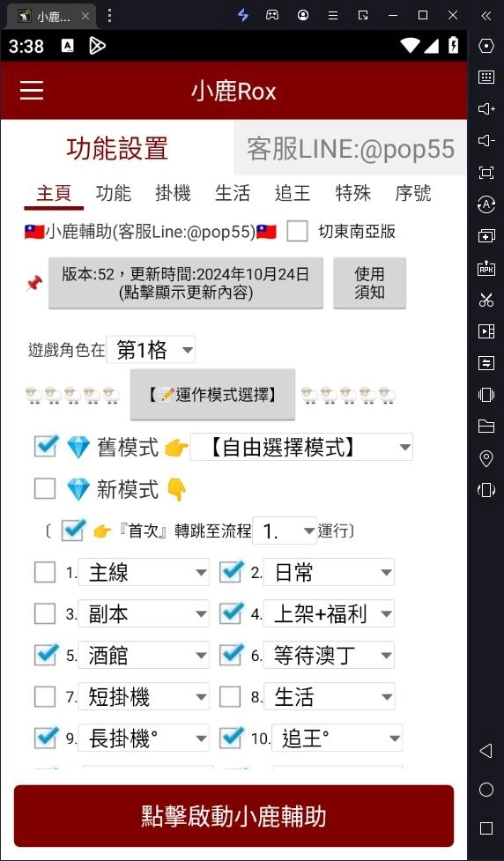Expand the 等待澳丁 dropdown
Image resolution: width=504 pixels, height=861 pixels.
329,655
